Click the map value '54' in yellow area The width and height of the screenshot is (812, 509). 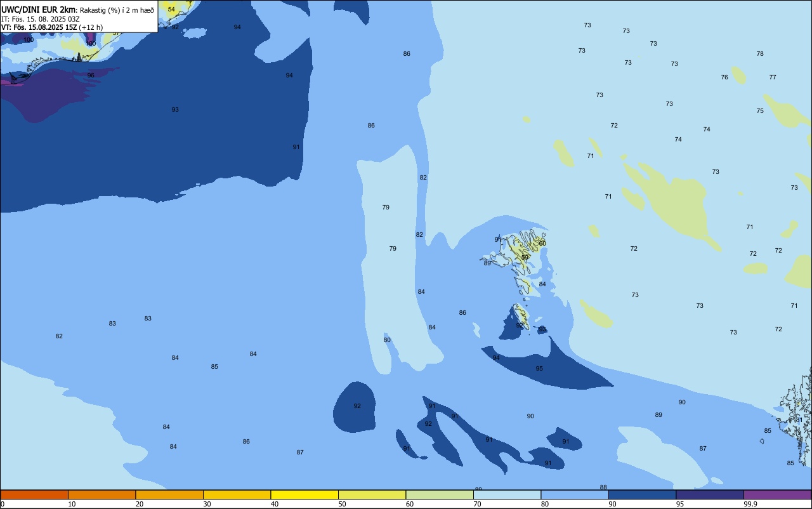(171, 10)
